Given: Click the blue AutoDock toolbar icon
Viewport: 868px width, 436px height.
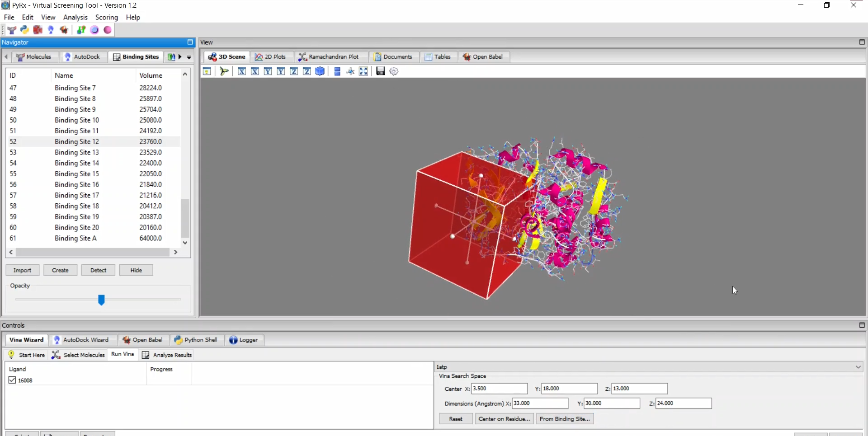Looking at the screenshot, I should coord(51,30).
